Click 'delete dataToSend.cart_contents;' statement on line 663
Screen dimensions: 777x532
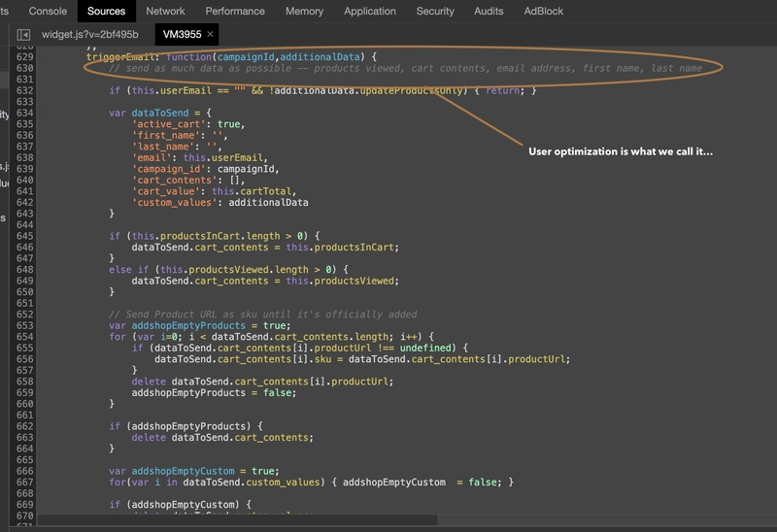point(222,438)
